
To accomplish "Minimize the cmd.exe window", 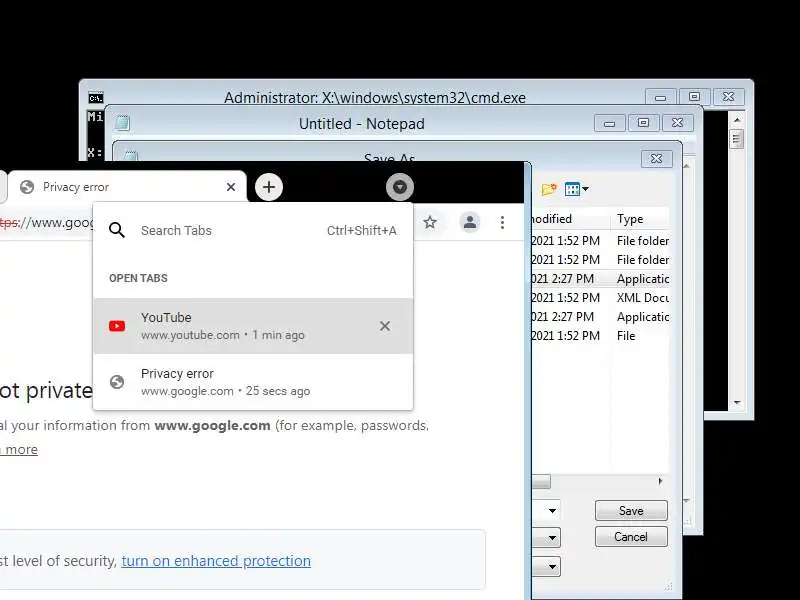I will tap(661, 97).
